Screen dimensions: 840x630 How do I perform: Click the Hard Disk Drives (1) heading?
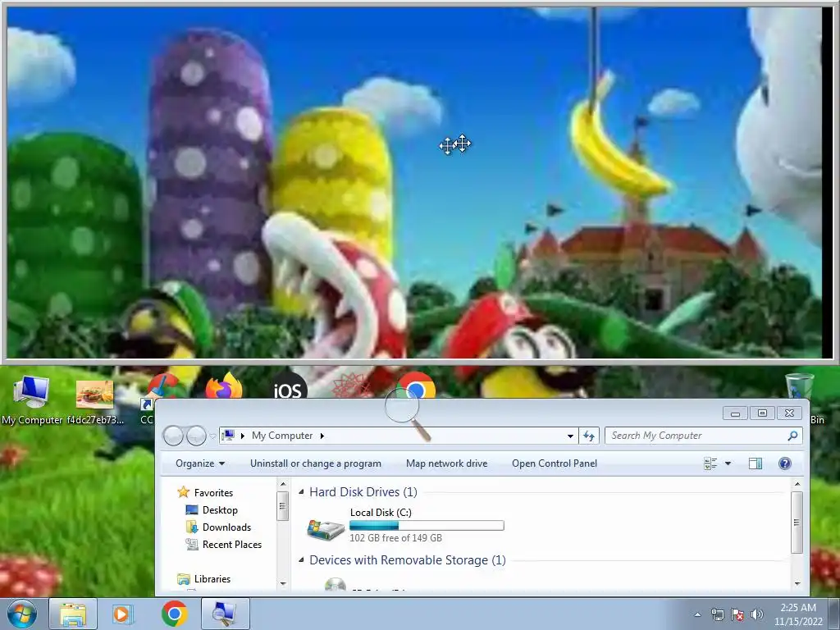[x=363, y=492]
